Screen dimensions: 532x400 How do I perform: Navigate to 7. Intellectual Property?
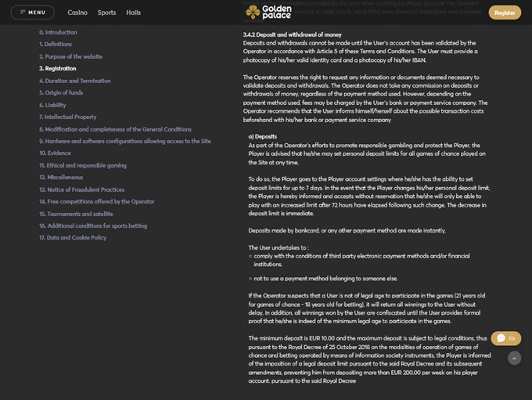pyautogui.click(x=68, y=117)
